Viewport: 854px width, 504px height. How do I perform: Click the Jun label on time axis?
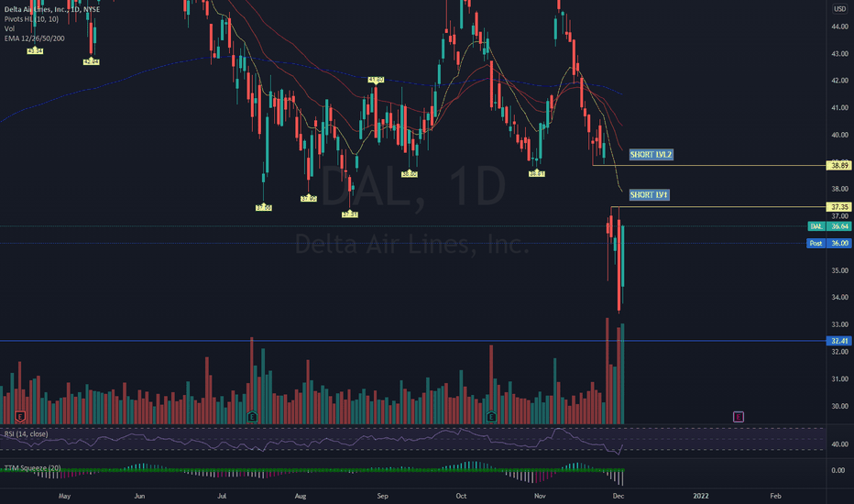point(139,496)
